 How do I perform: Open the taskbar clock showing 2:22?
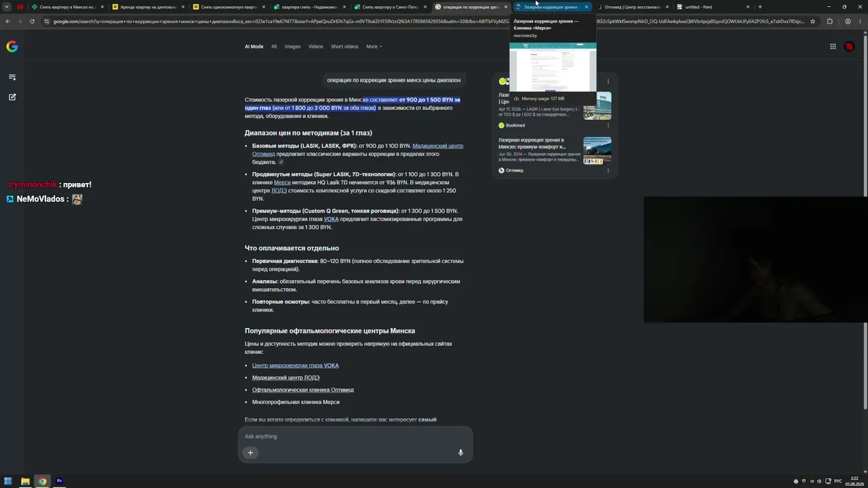[x=853, y=481]
